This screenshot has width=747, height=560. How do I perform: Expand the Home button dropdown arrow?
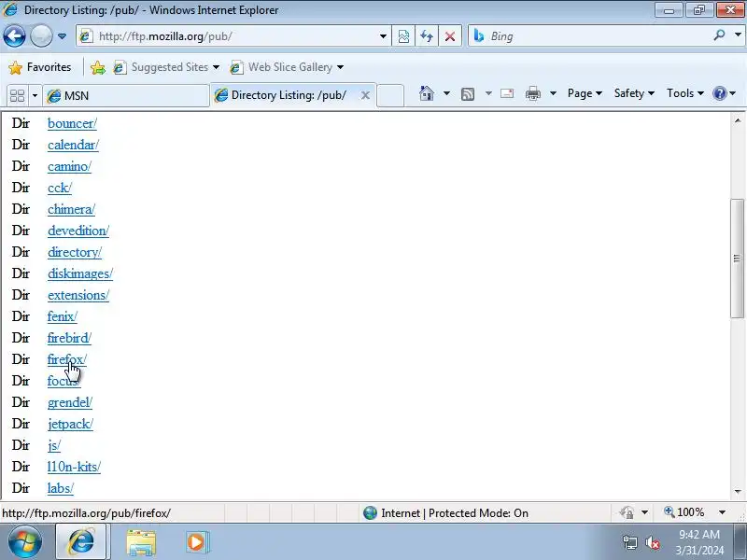coord(446,93)
